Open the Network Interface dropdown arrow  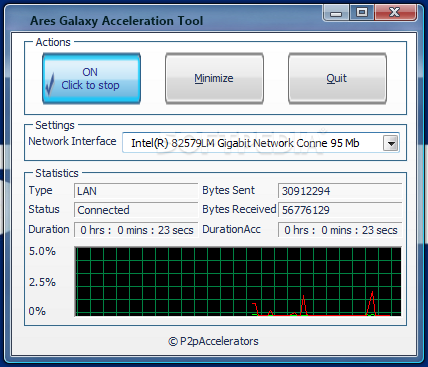391,143
